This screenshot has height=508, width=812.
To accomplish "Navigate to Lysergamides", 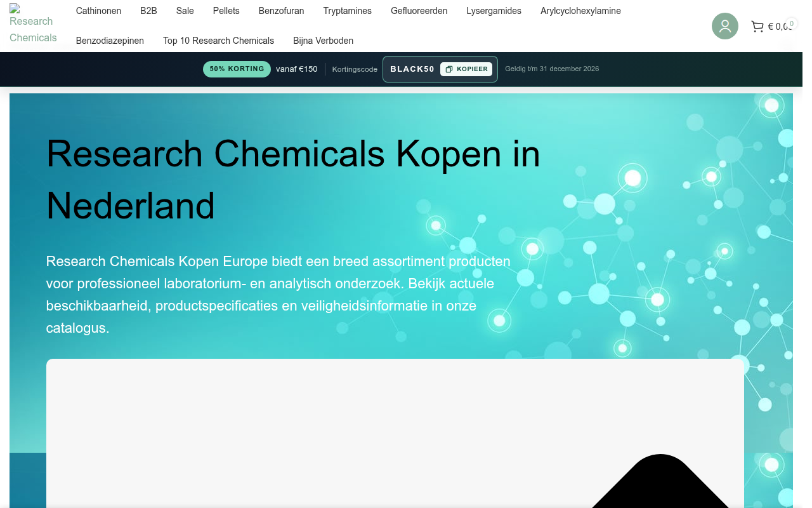I will coord(494,11).
